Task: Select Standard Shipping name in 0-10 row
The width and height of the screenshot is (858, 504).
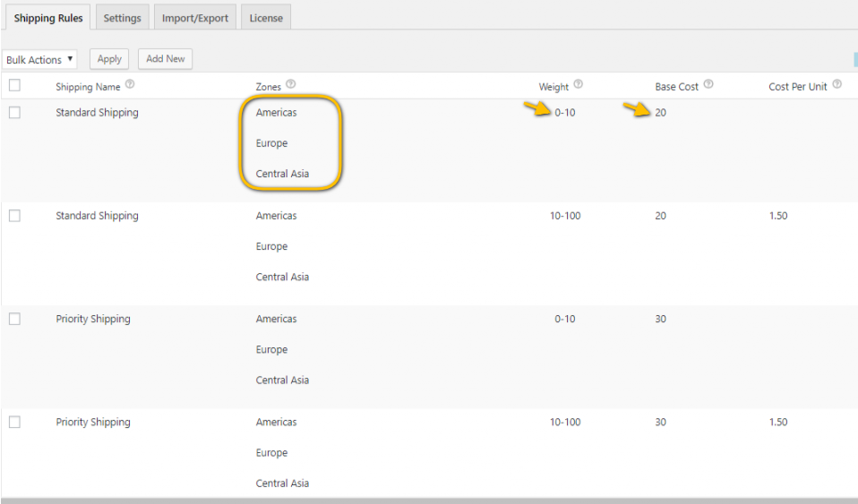Action: tap(97, 112)
